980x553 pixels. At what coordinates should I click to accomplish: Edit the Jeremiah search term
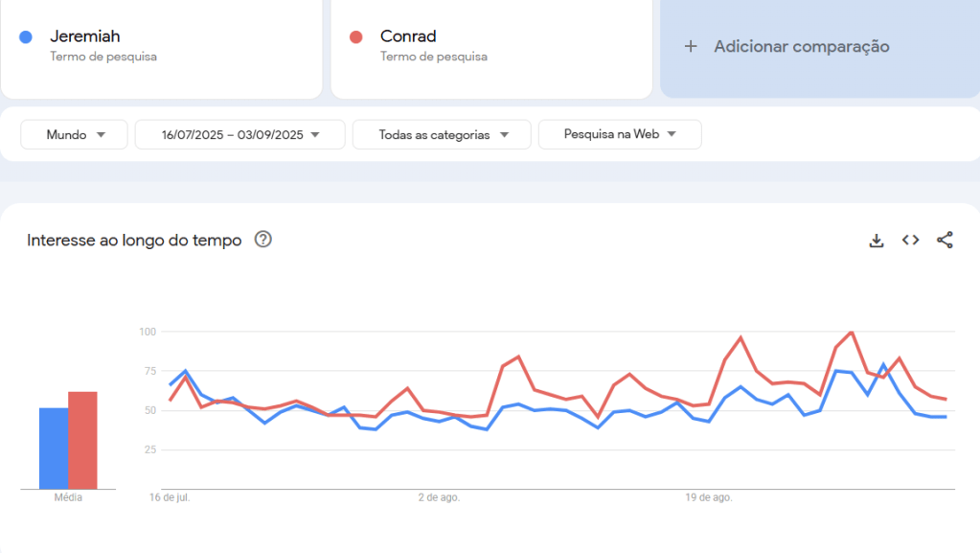tap(85, 36)
